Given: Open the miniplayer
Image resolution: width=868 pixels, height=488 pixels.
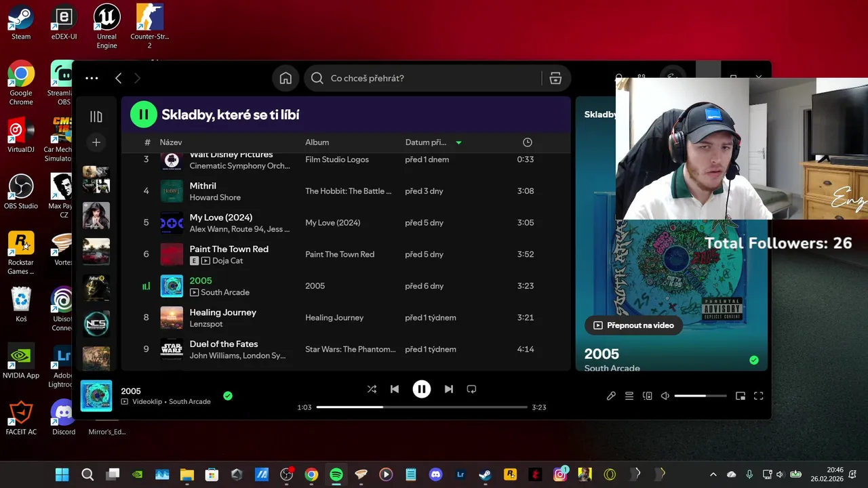Looking at the screenshot, I should pos(741,396).
